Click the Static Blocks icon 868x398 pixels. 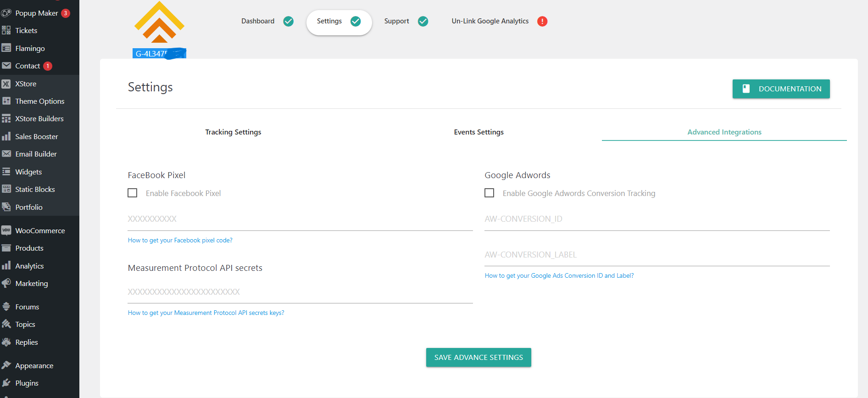pos(6,189)
